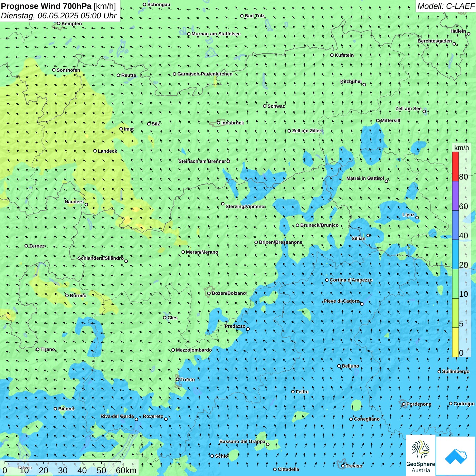Click the Zell am See marker
This screenshot has height=476, width=476.
click(424, 111)
